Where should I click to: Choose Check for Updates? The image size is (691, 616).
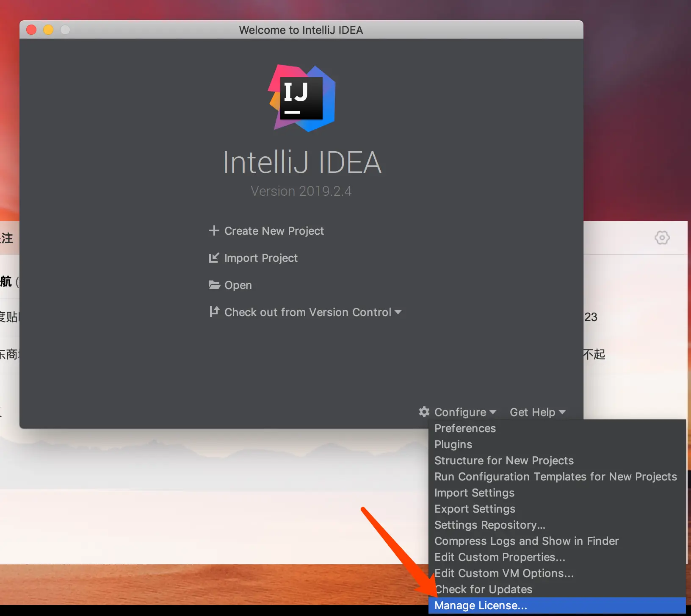click(x=557, y=589)
